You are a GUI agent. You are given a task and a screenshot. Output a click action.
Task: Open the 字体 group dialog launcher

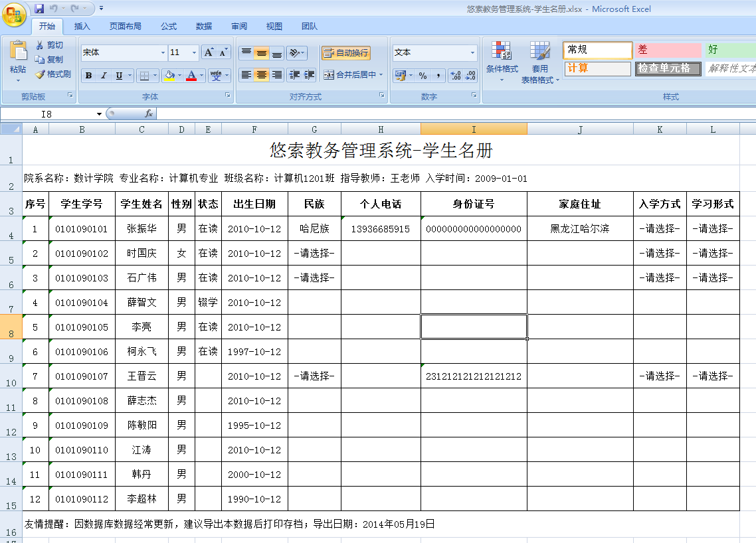228,96
